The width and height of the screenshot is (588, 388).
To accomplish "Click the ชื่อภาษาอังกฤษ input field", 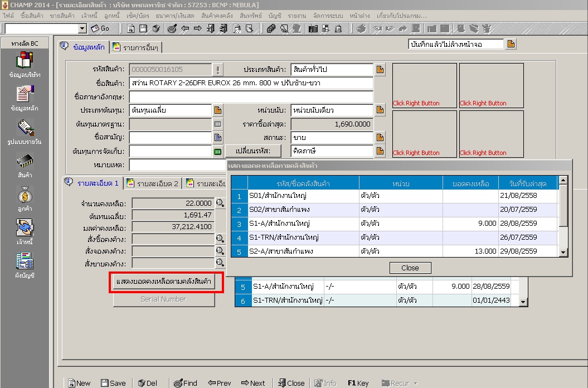I will pyautogui.click(x=251, y=97).
